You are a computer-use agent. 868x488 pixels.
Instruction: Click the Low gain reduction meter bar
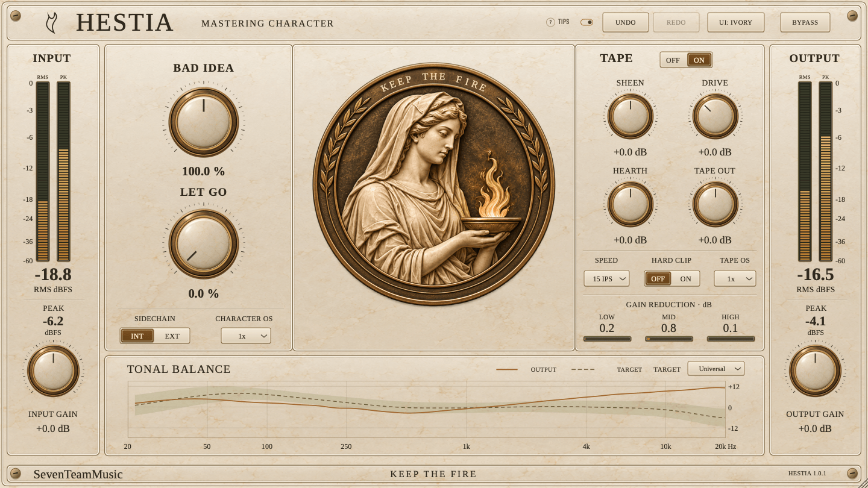tap(608, 339)
